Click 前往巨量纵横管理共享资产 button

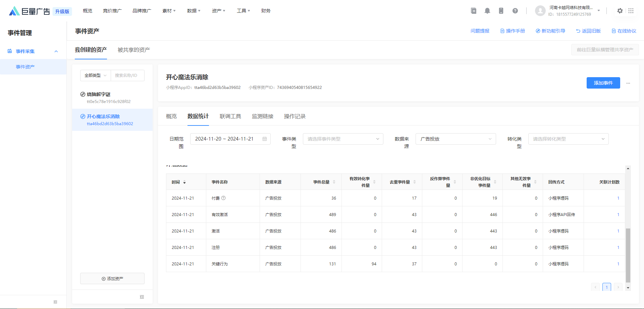(x=605, y=50)
